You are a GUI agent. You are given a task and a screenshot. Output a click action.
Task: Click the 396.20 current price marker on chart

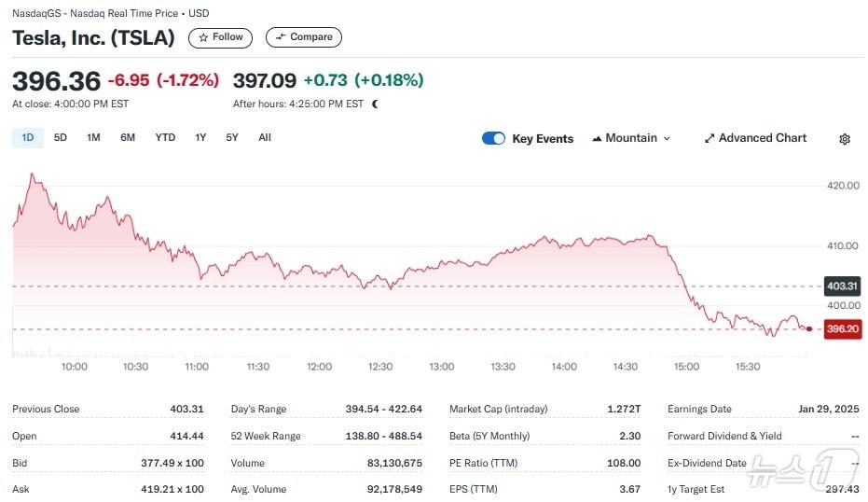842,328
